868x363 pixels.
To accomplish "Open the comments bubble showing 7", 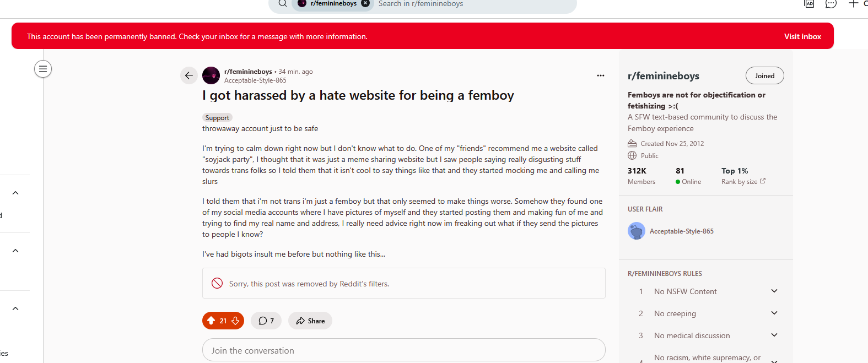I will (266, 321).
